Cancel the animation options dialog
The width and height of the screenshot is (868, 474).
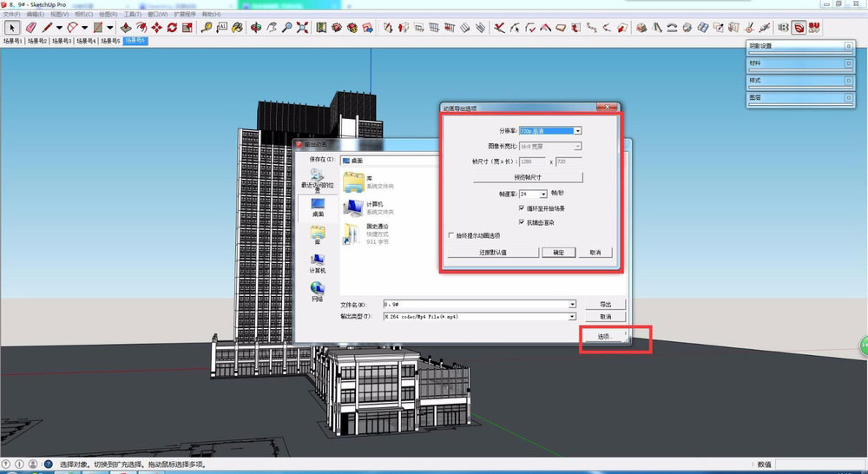click(x=595, y=252)
